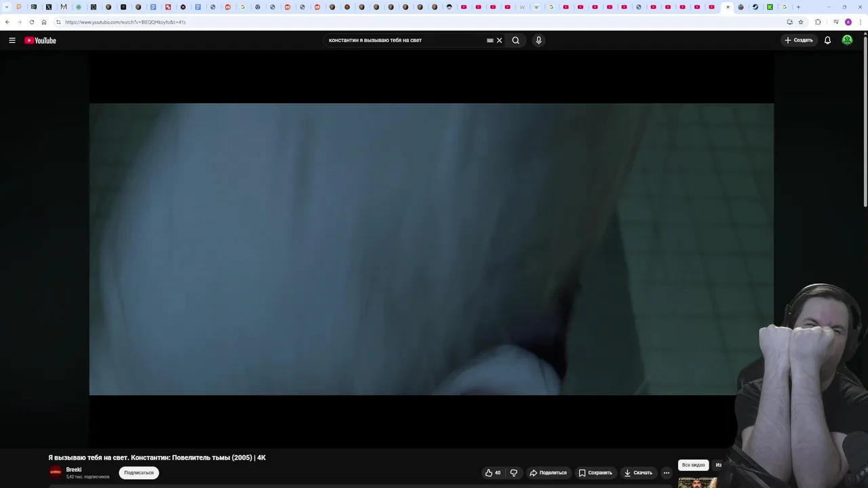The width and height of the screenshot is (868, 488).
Task: Open a new browser tab
Action: [798, 7]
